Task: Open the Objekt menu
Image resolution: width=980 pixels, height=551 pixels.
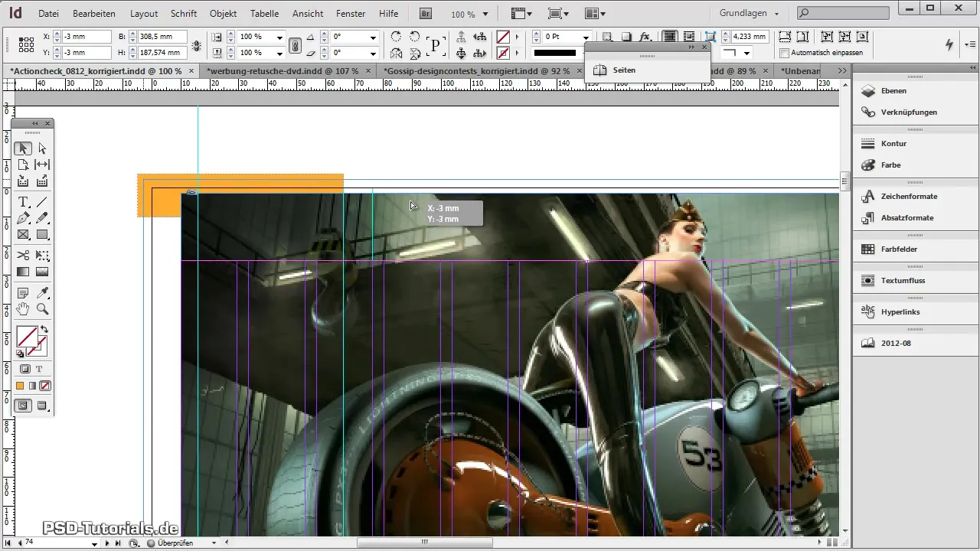Action: 223,14
